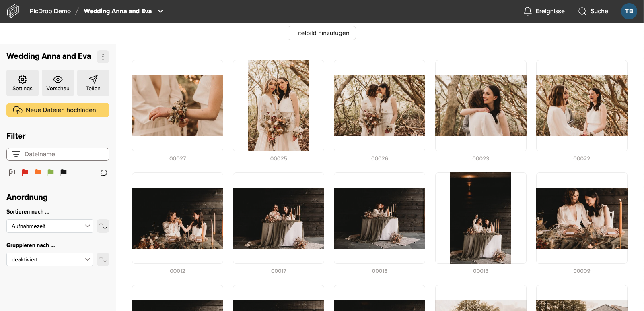Open thumbnail 00013
Screen dimensions: 644x311
pyautogui.click(x=481, y=218)
